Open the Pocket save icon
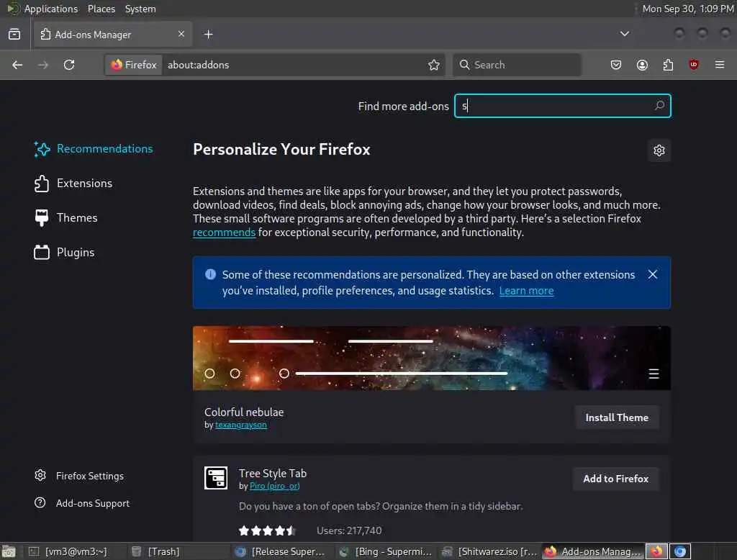737x560 pixels. (616, 65)
